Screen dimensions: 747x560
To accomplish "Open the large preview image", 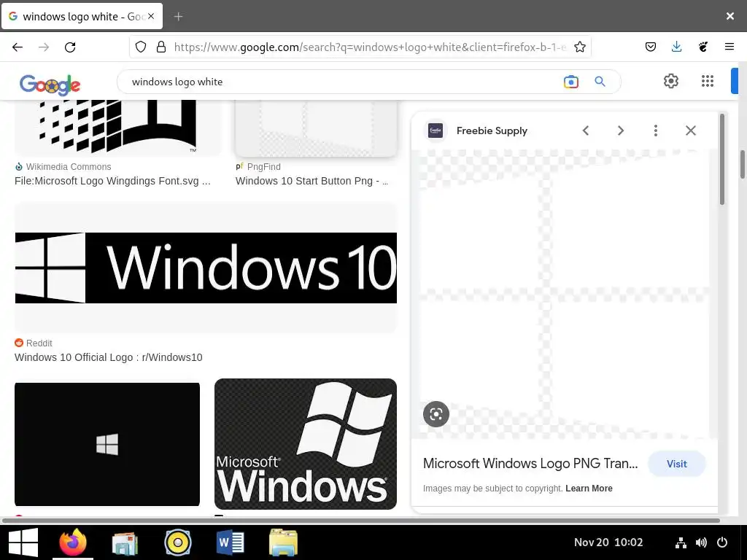I will pyautogui.click(x=564, y=294).
